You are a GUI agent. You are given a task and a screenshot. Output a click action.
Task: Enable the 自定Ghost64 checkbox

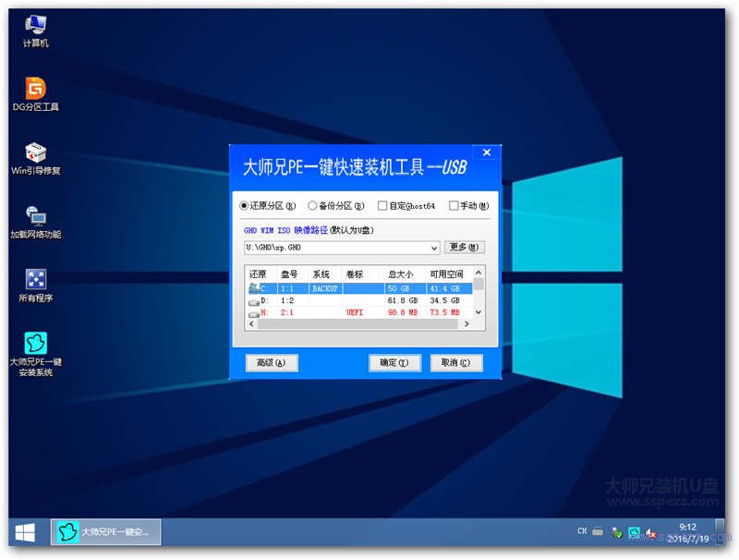click(x=382, y=205)
